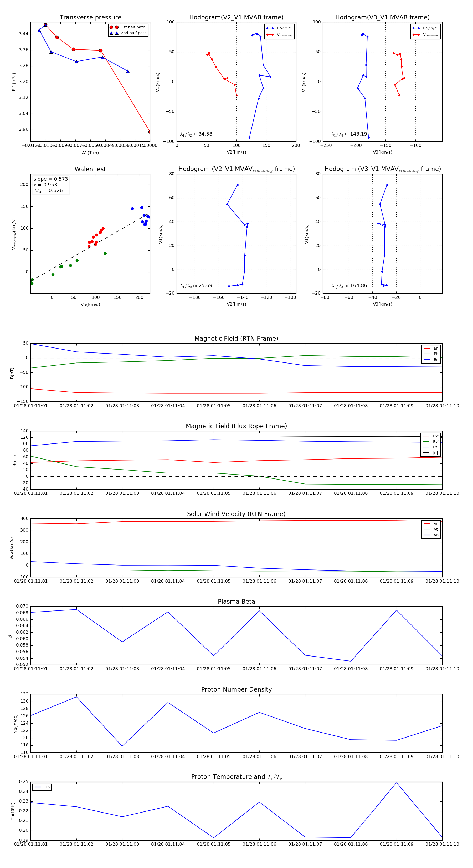Screen dimensions: 473x868
Task: Select the "Magnetic Field (Flux Rope Frame)" title
Action: click(236, 426)
